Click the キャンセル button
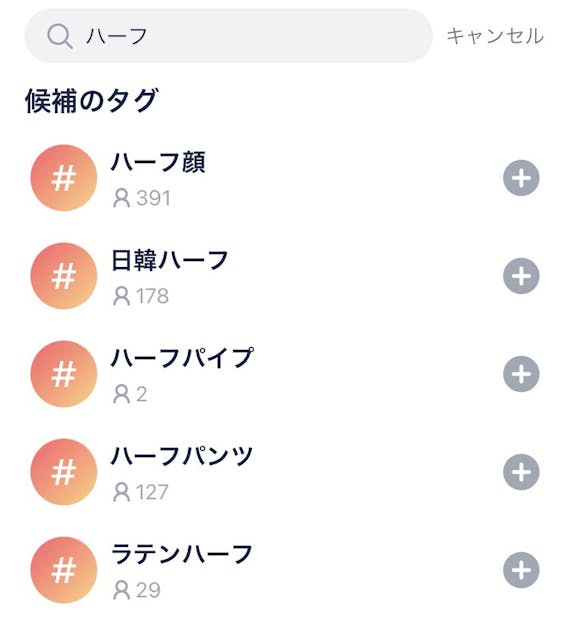Image resolution: width=570 pixels, height=621 pixels. [x=495, y=36]
